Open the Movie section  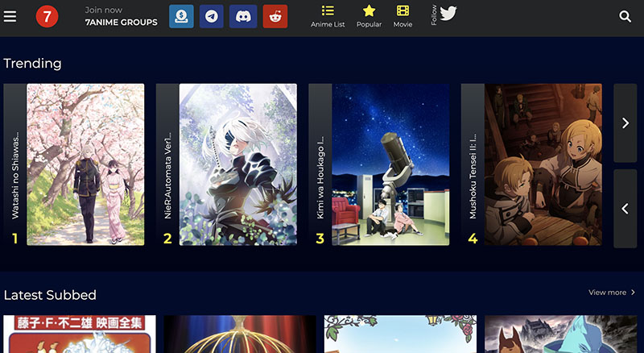402,16
